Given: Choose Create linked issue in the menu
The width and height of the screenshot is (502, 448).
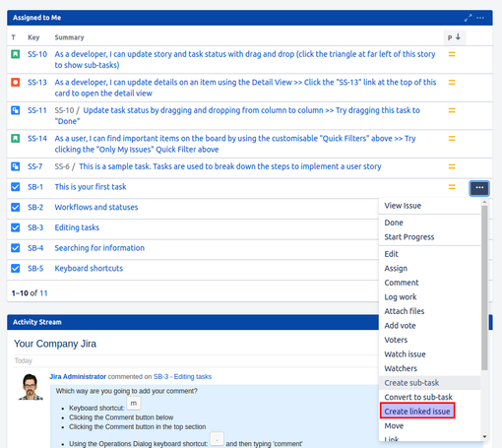Looking at the screenshot, I should 417,412.
